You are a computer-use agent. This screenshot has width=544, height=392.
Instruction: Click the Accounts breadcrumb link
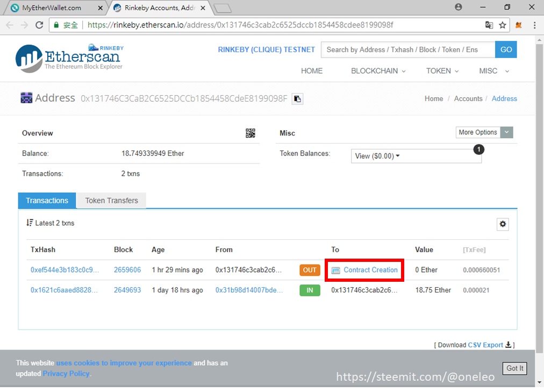(468, 98)
